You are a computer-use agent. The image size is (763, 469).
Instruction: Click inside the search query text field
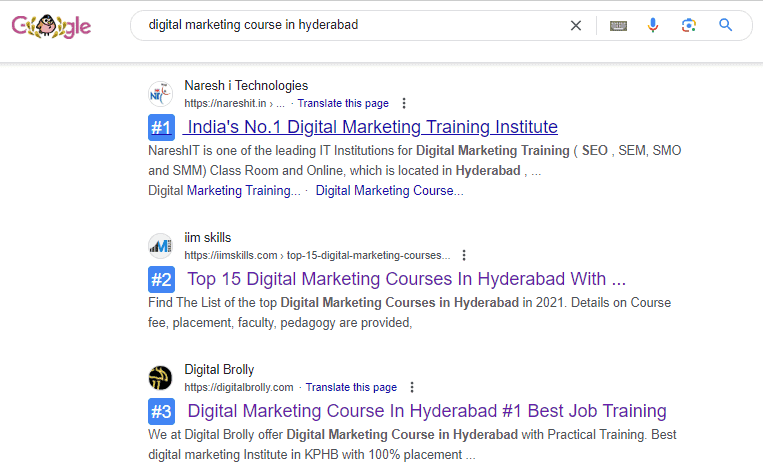pos(350,26)
